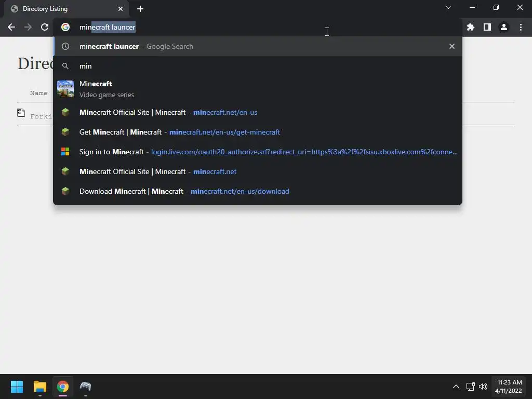This screenshot has width=532, height=399.
Task: Click the file icon in directory listing
Action: pyautogui.click(x=21, y=113)
